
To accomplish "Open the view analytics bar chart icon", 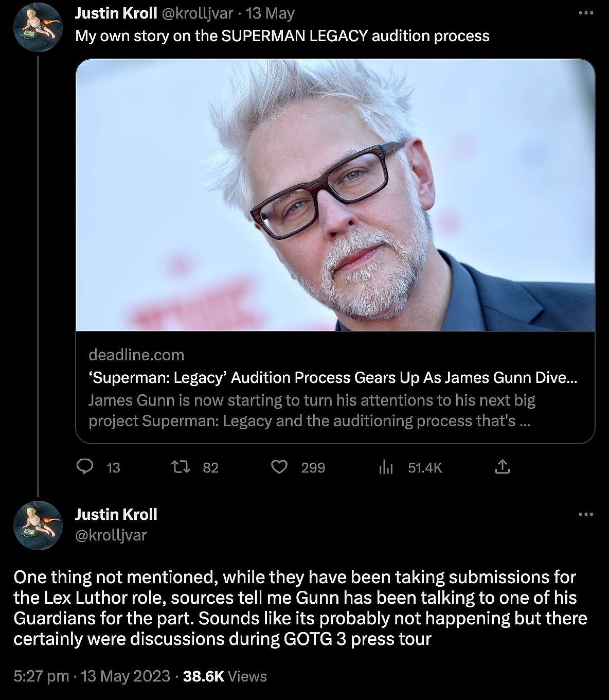I will coord(386,467).
